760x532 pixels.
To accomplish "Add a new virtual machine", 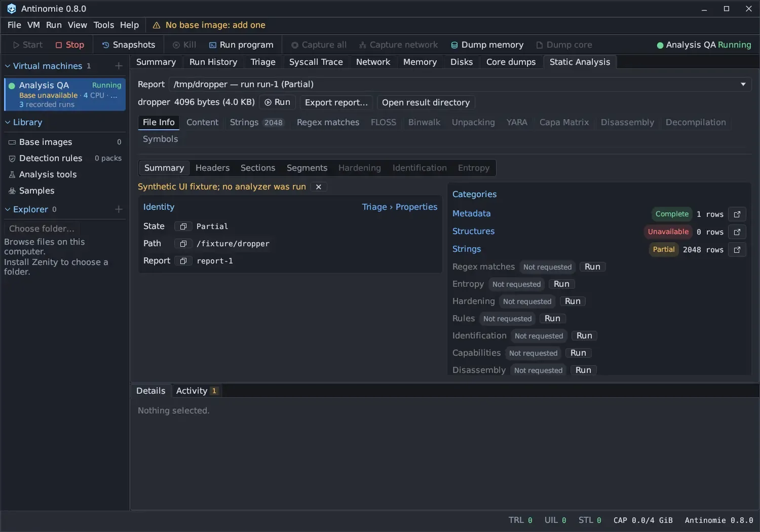I will (x=119, y=66).
